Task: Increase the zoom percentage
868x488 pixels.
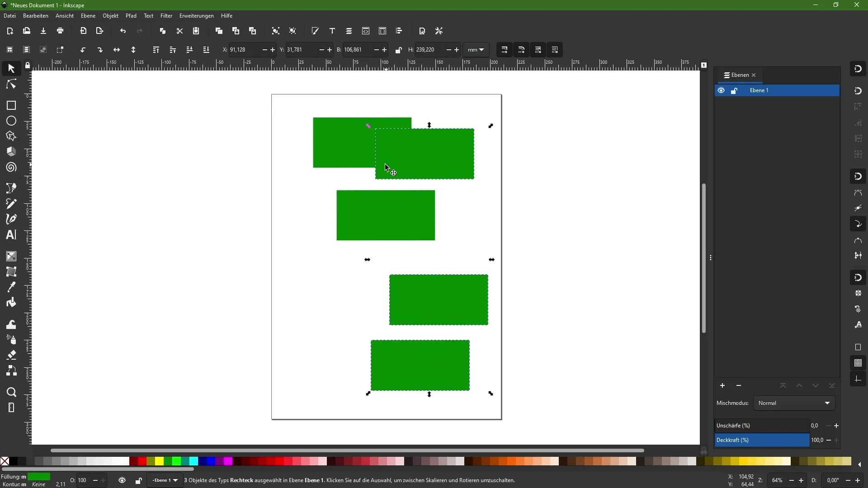Action: (802, 481)
